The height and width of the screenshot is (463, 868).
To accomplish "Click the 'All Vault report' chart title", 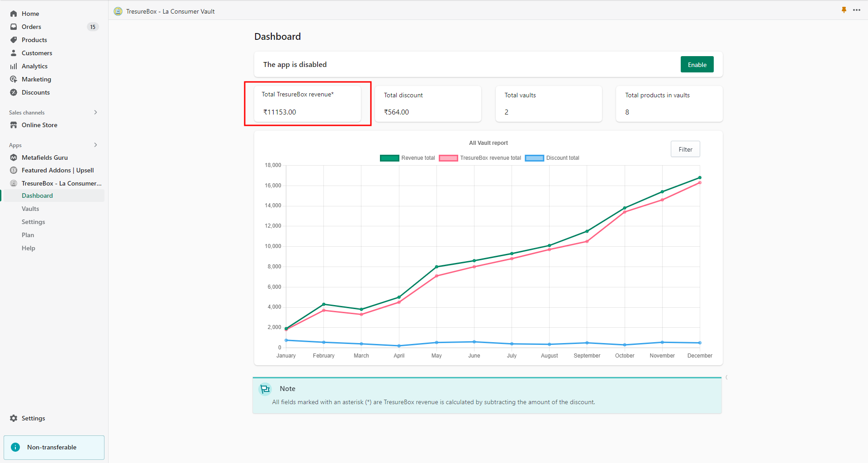I will click(488, 143).
